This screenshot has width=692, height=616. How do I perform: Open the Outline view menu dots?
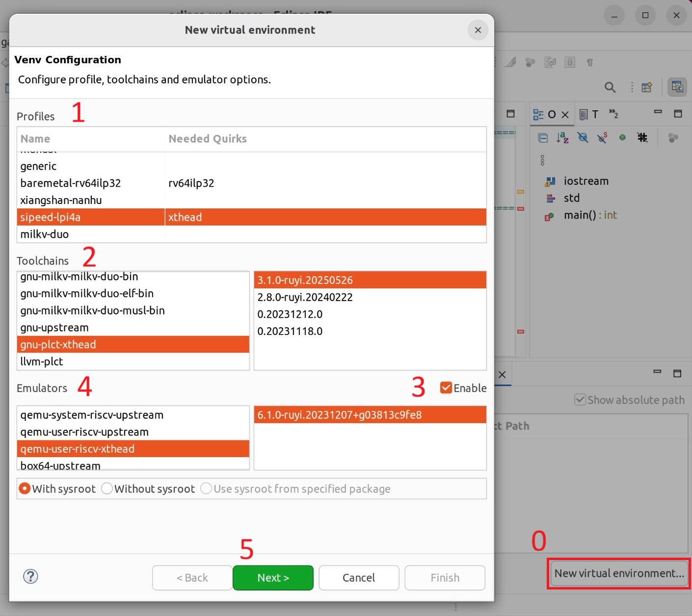[x=542, y=160]
